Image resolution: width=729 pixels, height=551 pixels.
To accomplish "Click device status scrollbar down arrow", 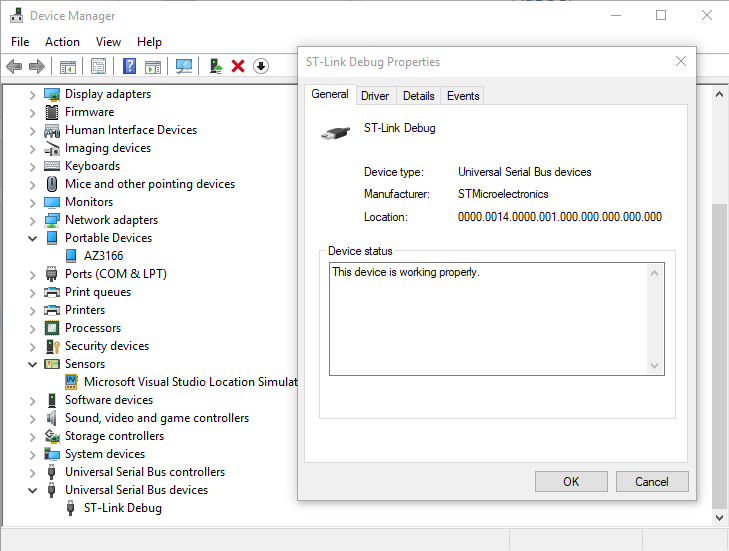I will point(655,366).
